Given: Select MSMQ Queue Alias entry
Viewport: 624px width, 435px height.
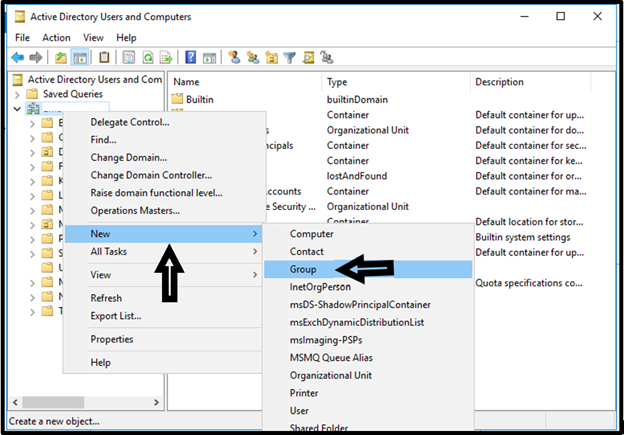Looking at the screenshot, I should [x=331, y=358].
